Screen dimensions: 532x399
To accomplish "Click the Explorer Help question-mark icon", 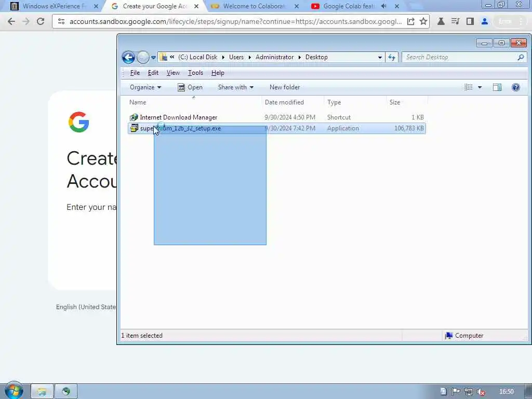I will pos(516,87).
